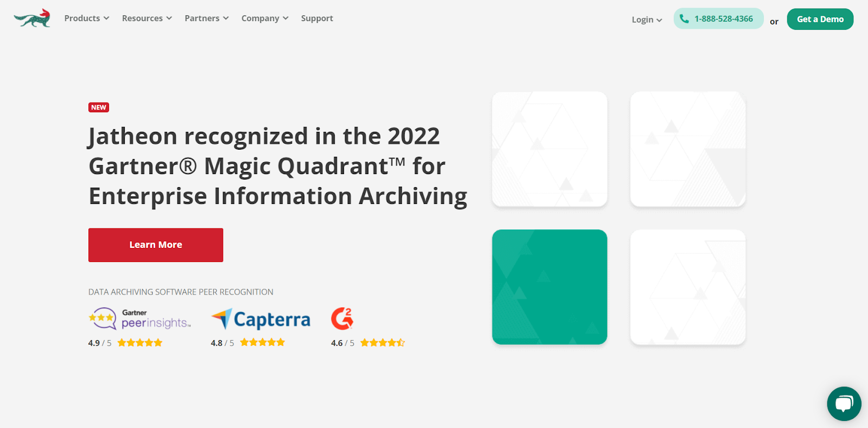Screen dimensions: 868x428
Task: Select the white card above the green card
Action: click(550, 149)
